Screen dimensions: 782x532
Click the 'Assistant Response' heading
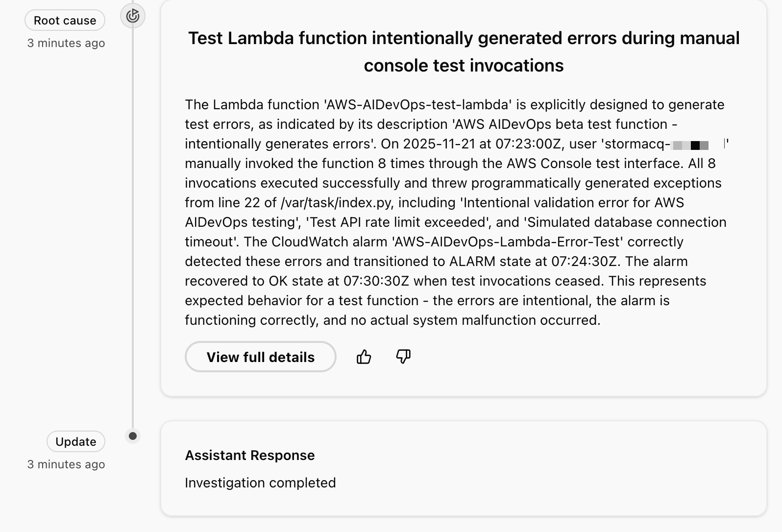pyautogui.click(x=250, y=455)
